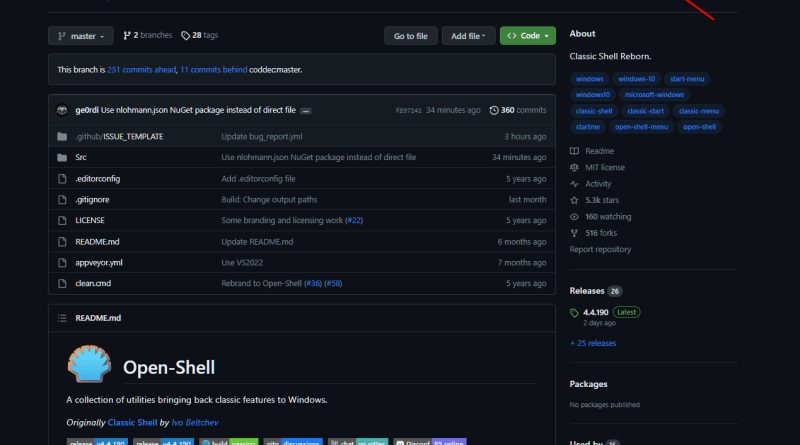Open commit hash f897241
800x445 pixels.
[409, 110]
